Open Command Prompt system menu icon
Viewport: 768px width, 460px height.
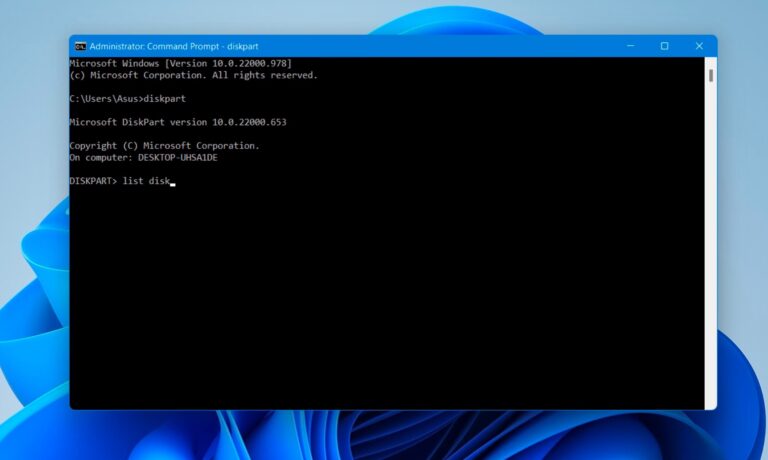click(80, 46)
